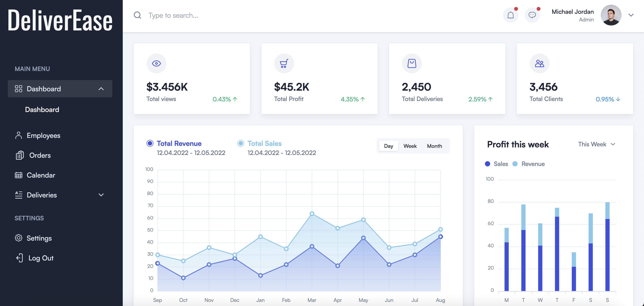Screen dimensions: 644x306
Task: Toggle the Total Revenue radio button
Action: click(x=150, y=143)
